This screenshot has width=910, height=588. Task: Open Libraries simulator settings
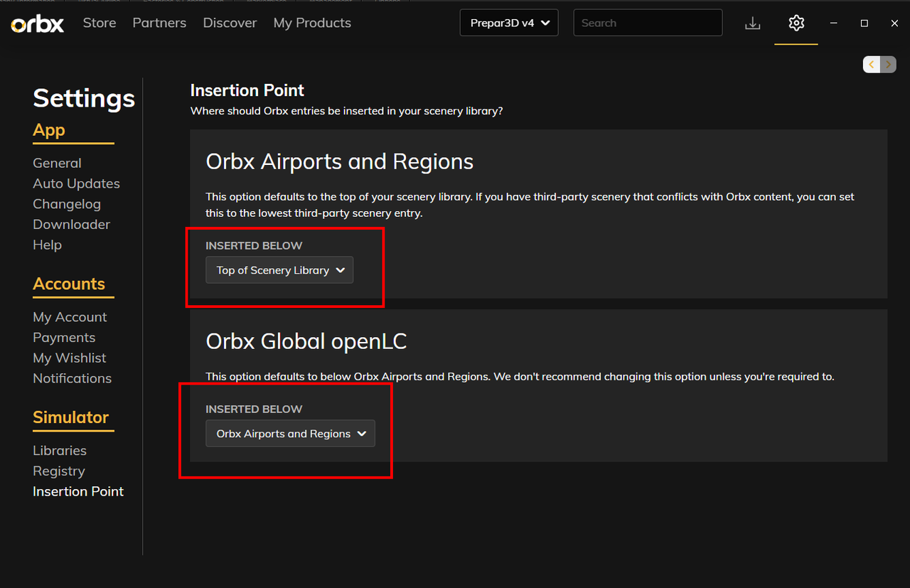(60, 451)
